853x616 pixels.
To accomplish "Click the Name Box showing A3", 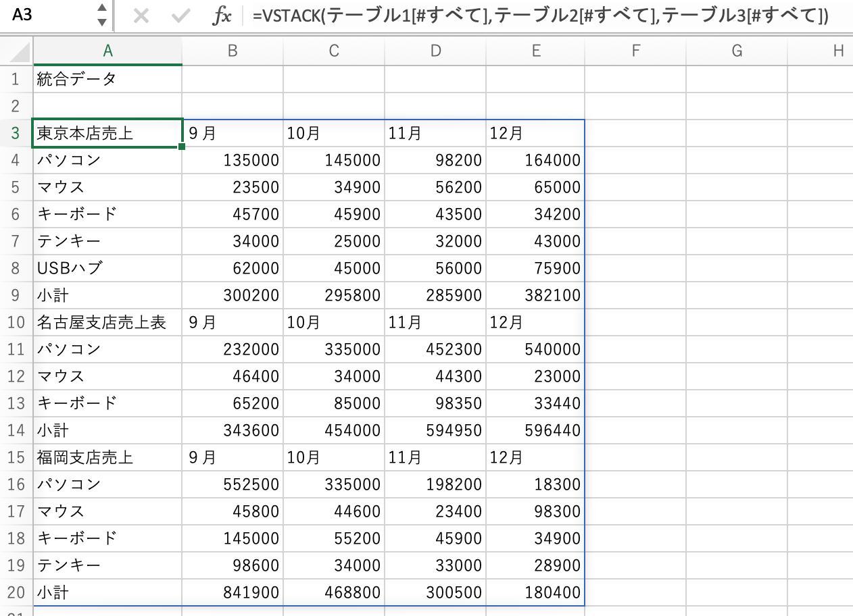I will coord(41,15).
